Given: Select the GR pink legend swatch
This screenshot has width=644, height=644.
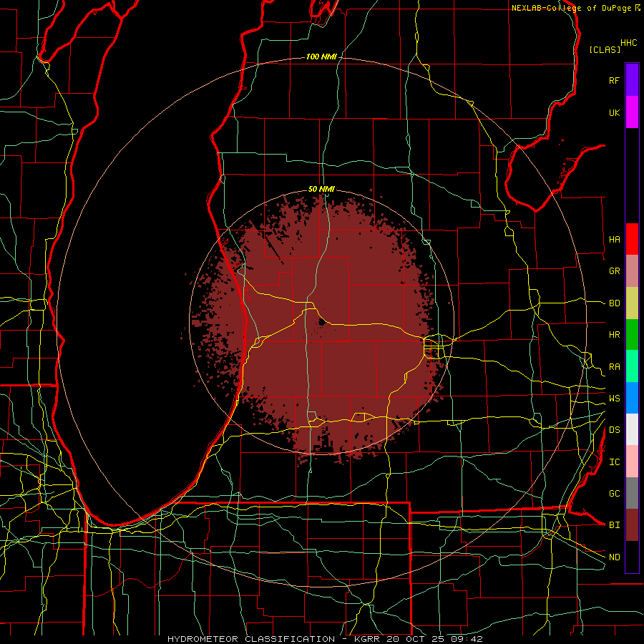Looking at the screenshot, I should [x=632, y=271].
